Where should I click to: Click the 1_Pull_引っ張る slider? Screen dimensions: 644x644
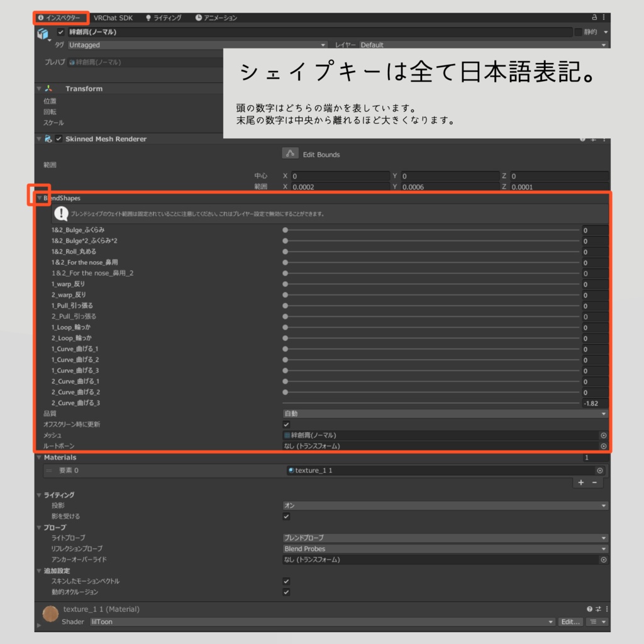point(431,306)
